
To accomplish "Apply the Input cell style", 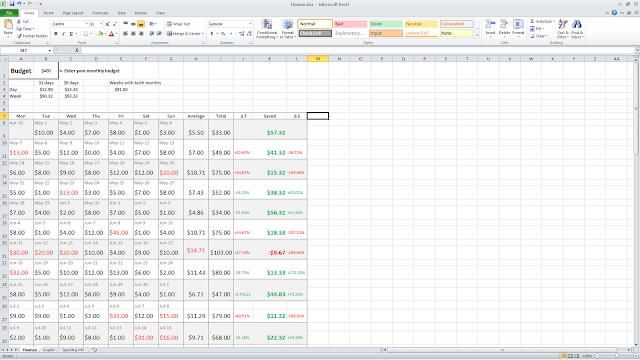I will coord(386,33).
